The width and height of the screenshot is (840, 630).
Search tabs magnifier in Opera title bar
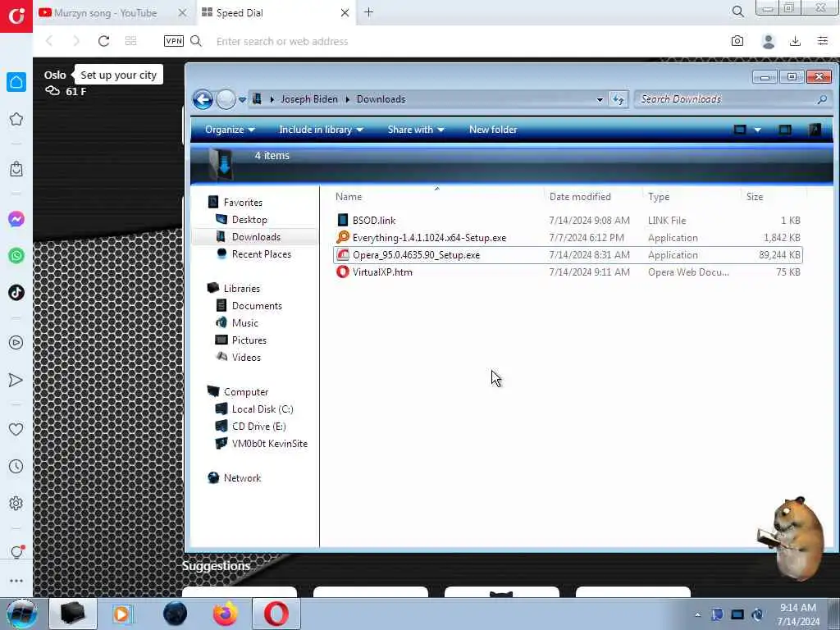pos(737,11)
